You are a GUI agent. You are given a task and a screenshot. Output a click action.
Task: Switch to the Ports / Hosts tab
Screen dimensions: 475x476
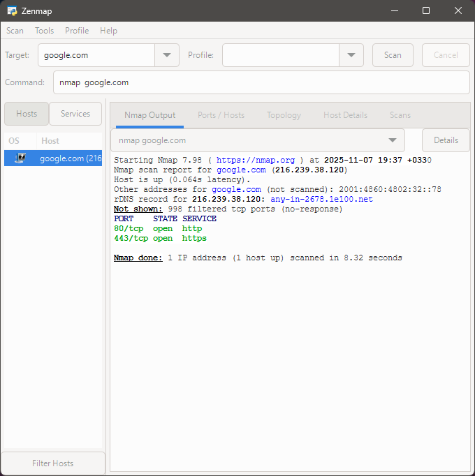pos(221,115)
